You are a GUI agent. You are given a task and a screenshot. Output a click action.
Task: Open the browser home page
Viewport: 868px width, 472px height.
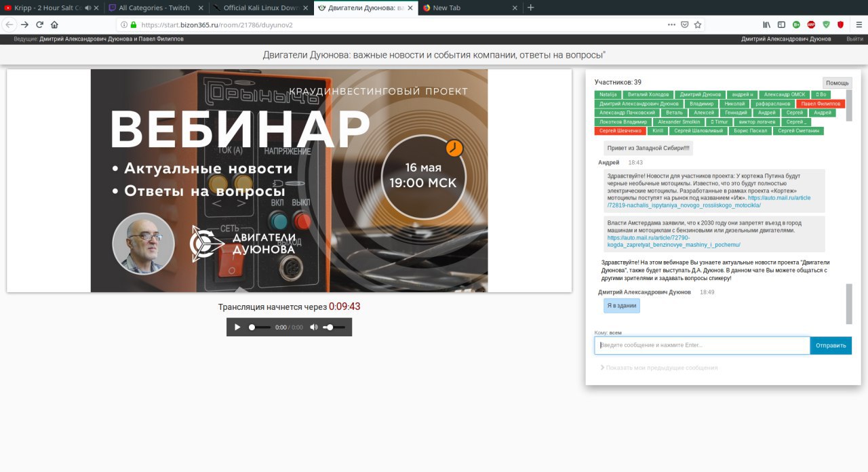point(54,24)
